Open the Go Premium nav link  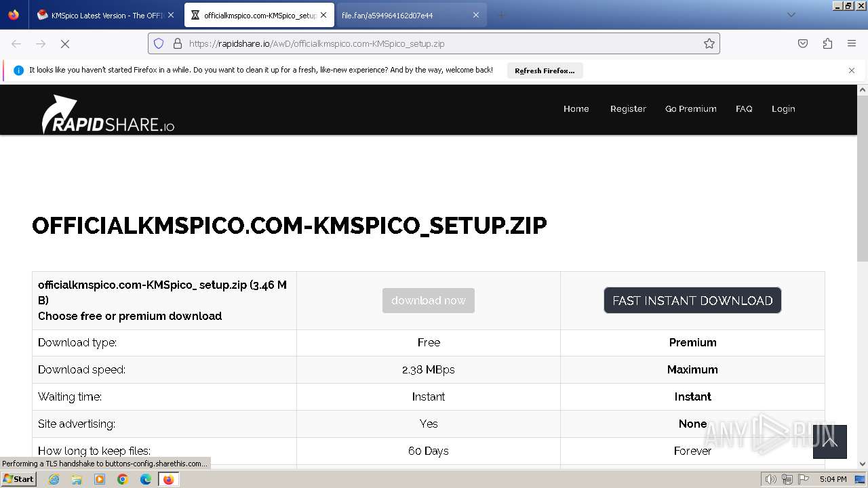pos(691,108)
